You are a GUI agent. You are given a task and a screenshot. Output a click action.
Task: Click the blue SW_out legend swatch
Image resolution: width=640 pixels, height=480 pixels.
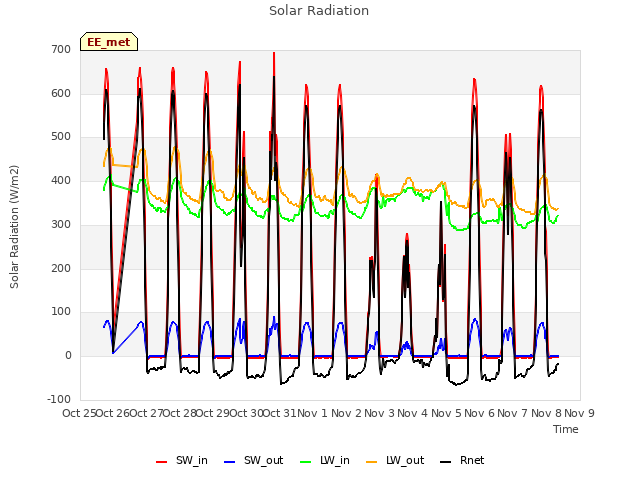(230, 462)
